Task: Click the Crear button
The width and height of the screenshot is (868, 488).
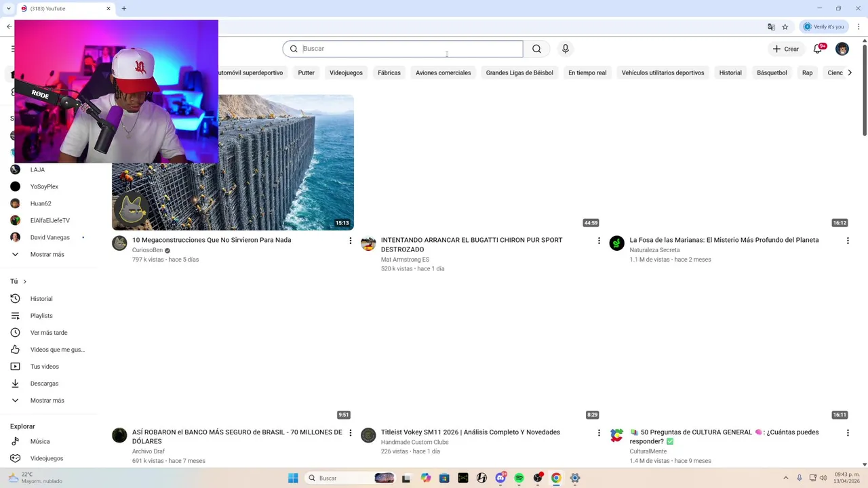Action: 786,49
